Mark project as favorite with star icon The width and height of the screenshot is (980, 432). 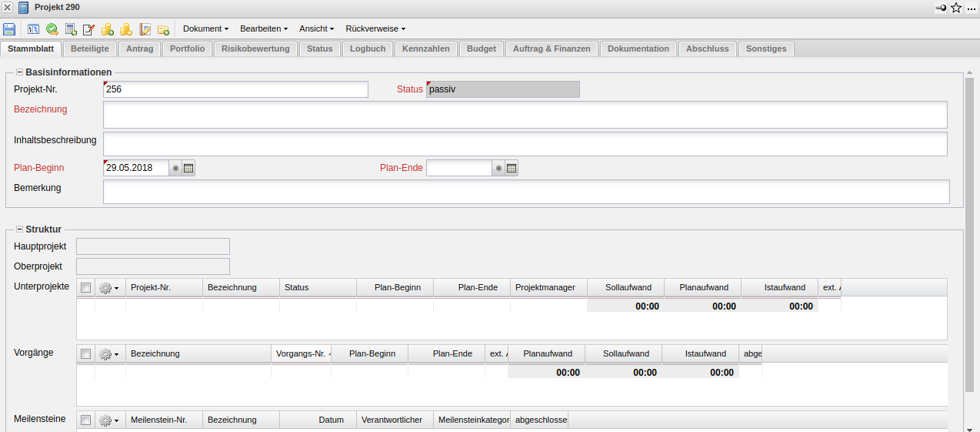click(956, 8)
